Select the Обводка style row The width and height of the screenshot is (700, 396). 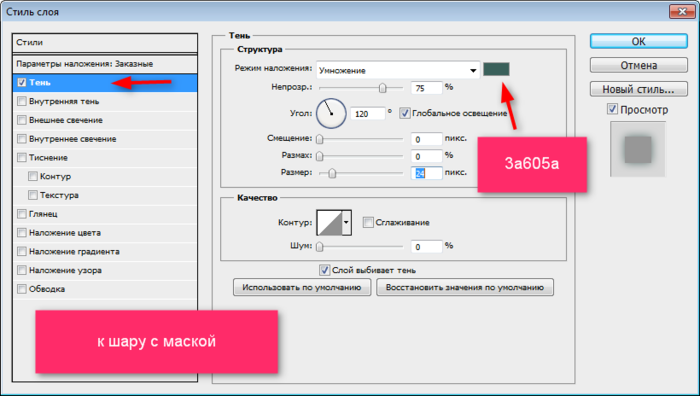click(105, 289)
